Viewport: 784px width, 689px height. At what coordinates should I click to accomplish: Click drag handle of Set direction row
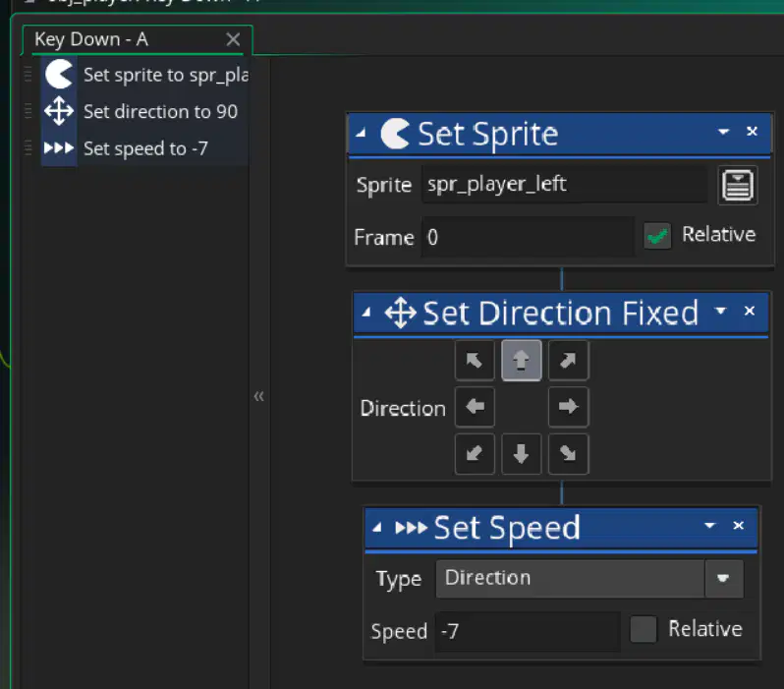point(28,111)
